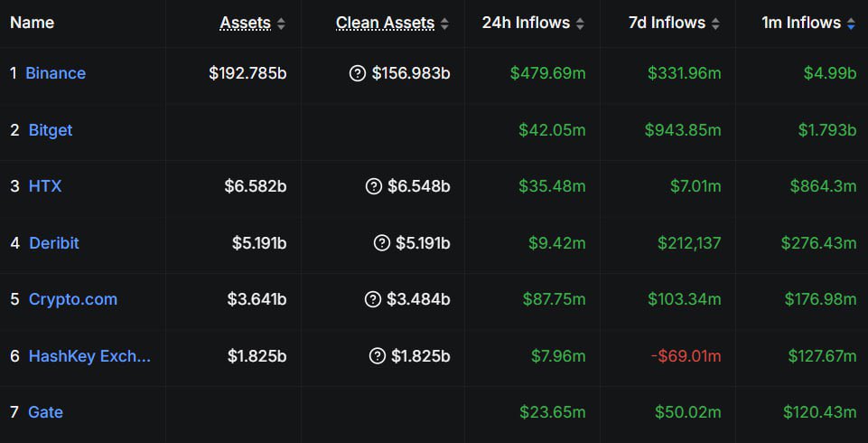Open the HashKey Exchange link
The height and width of the screenshot is (443, 868).
pyautogui.click(x=89, y=356)
